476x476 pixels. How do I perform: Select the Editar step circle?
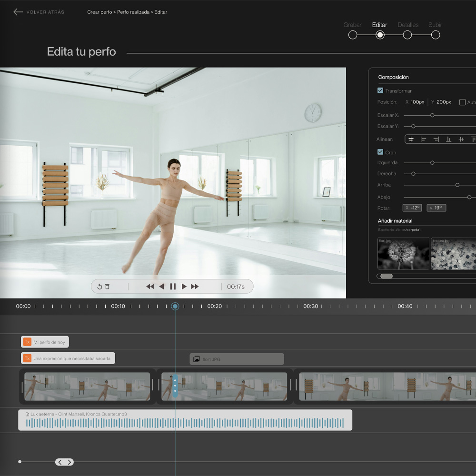(380, 35)
